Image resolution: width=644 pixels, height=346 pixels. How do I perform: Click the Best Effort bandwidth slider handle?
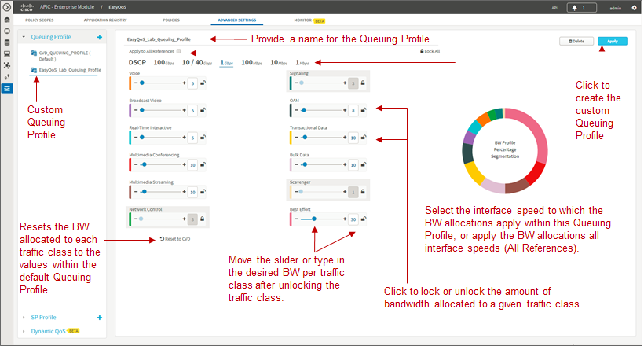point(314,219)
